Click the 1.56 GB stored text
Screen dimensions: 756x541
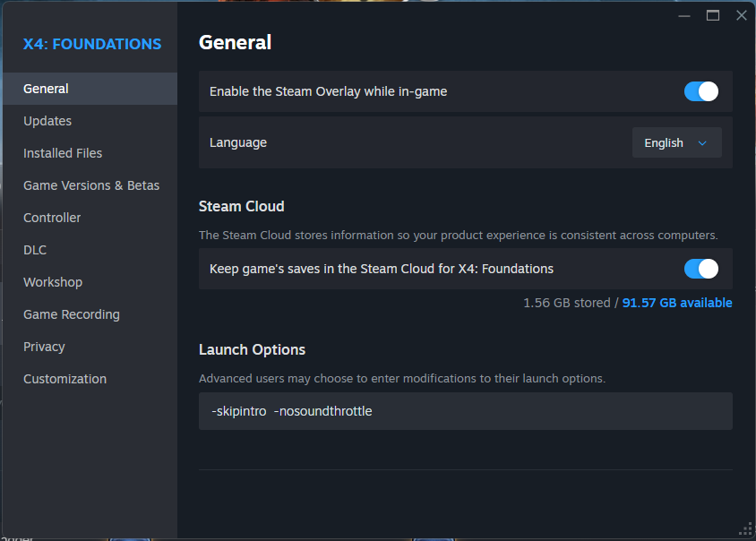pyautogui.click(x=566, y=303)
